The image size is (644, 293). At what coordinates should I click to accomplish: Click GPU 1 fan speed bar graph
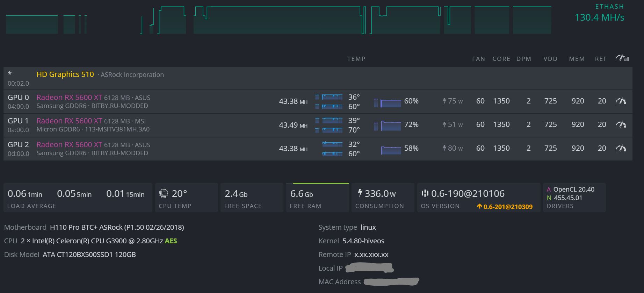pos(388,126)
